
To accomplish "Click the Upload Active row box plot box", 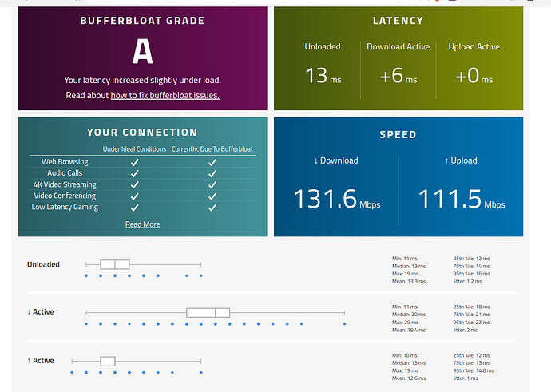I will [x=108, y=361].
